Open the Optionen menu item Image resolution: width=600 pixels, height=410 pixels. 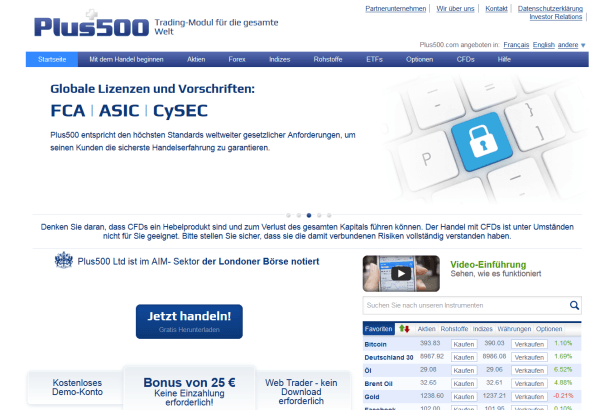tap(419, 59)
